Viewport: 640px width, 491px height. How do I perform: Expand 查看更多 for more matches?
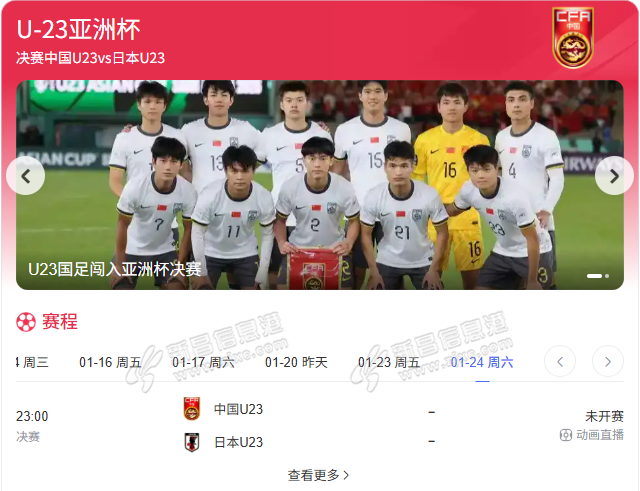[x=318, y=475]
